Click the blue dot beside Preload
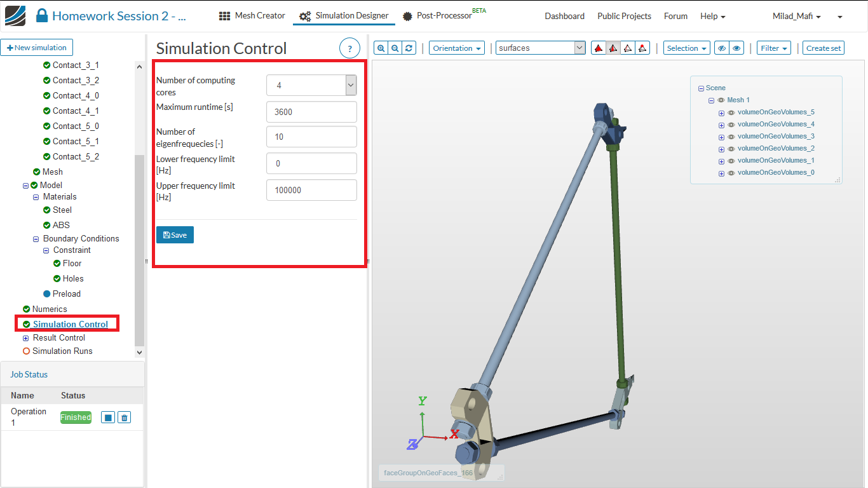The width and height of the screenshot is (868, 488). click(x=47, y=294)
